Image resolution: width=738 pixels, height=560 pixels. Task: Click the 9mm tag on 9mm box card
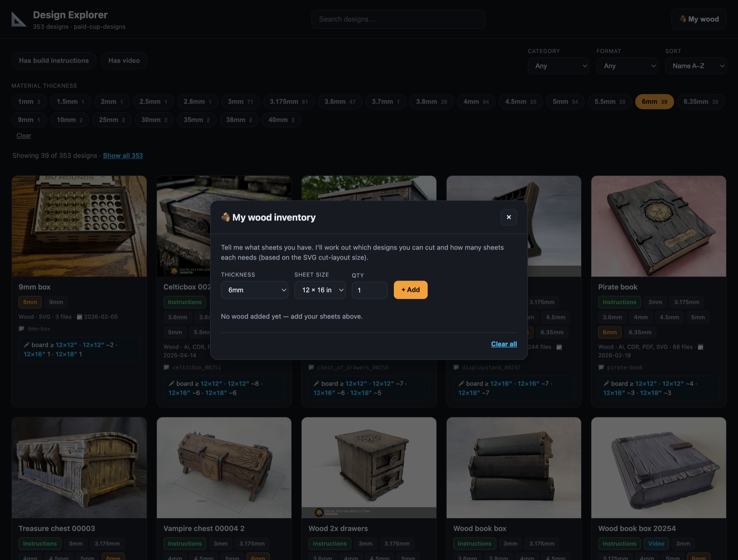click(56, 302)
